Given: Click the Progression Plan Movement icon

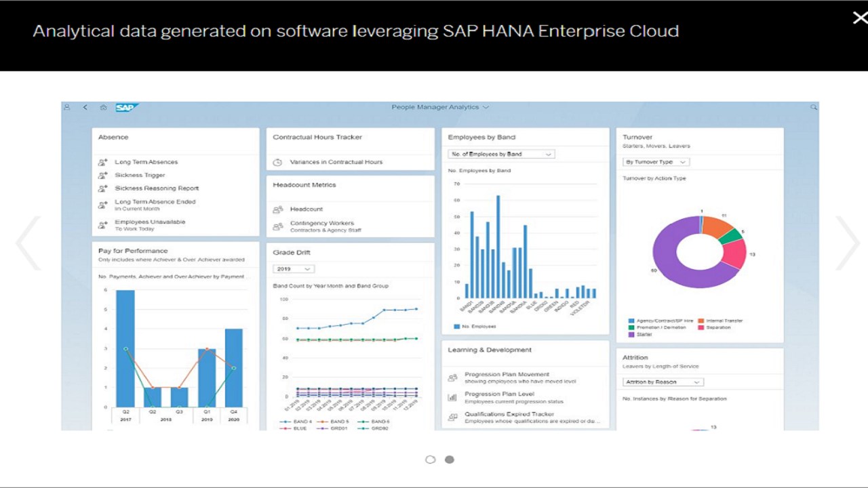Looking at the screenshot, I should (x=452, y=378).
